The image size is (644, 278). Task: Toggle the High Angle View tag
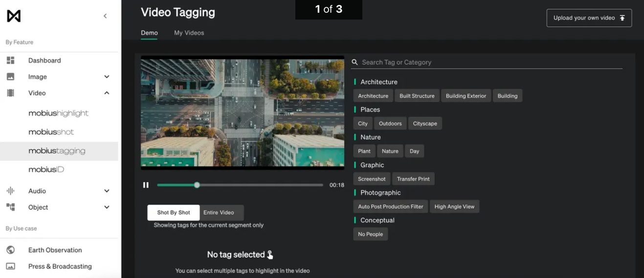coord(454,207)
